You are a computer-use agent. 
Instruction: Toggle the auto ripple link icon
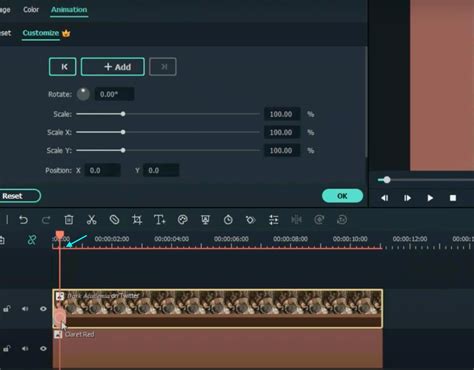point(32,240)
